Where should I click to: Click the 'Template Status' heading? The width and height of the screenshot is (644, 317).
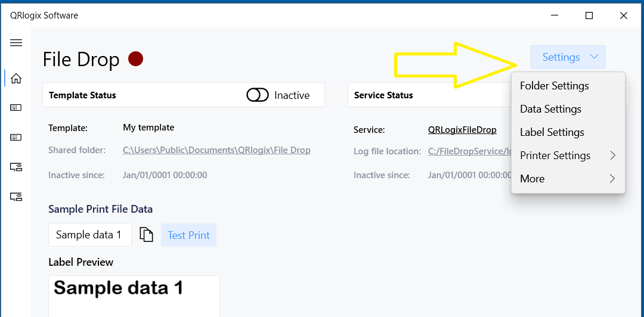click(x=82, y=95)
